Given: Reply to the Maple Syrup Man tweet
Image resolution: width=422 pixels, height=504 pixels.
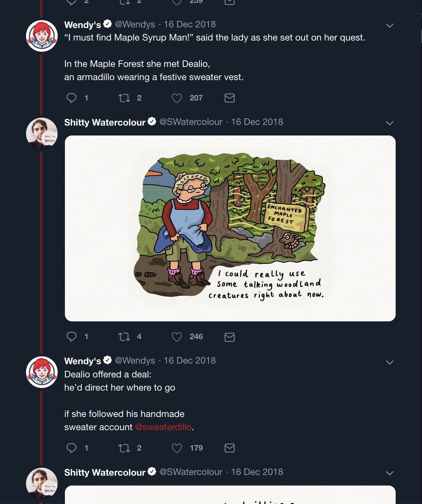Looking at the screenshot, I should pyautogui.click(x=71, y=98).
